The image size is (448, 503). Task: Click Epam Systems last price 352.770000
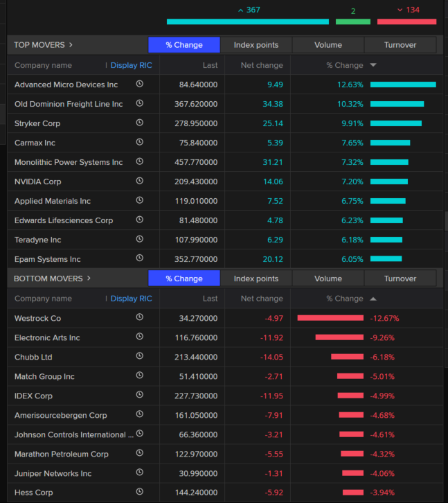[x=196, y=259]
